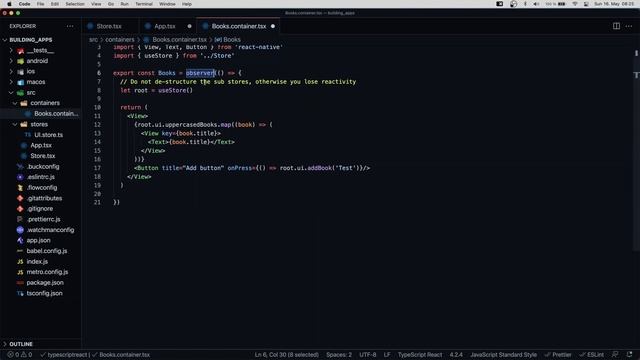Open UI.store.ts in the explorer
Screen dimensions: 640x360
(x=48, y=135)
